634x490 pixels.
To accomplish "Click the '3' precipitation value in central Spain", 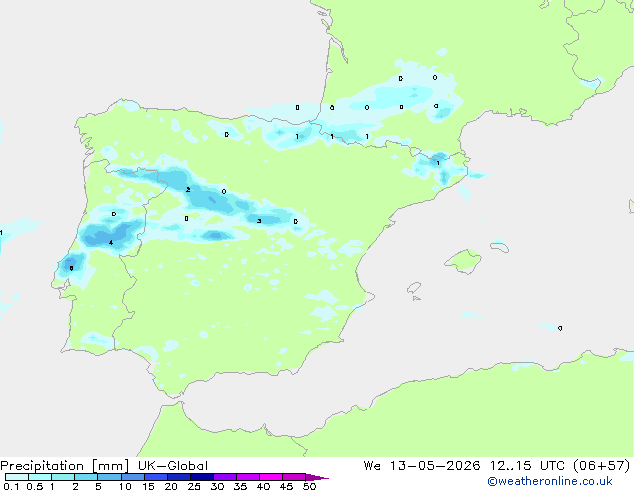I will pos(259,221).
